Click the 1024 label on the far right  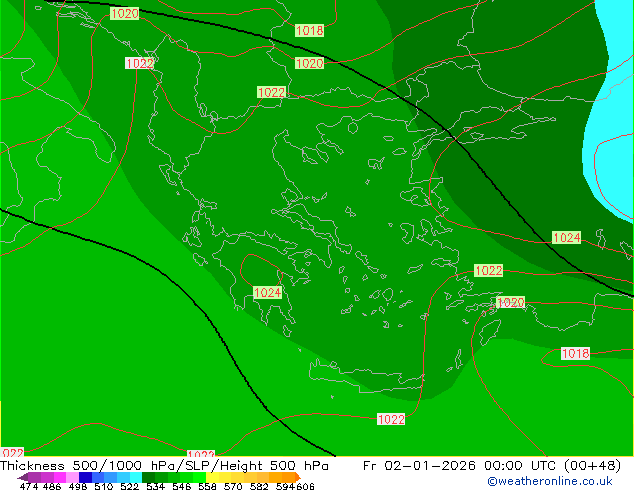566,238
